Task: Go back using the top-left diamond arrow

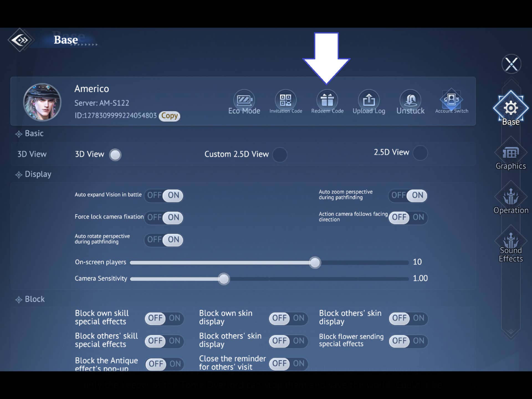Action: point(20,40)
